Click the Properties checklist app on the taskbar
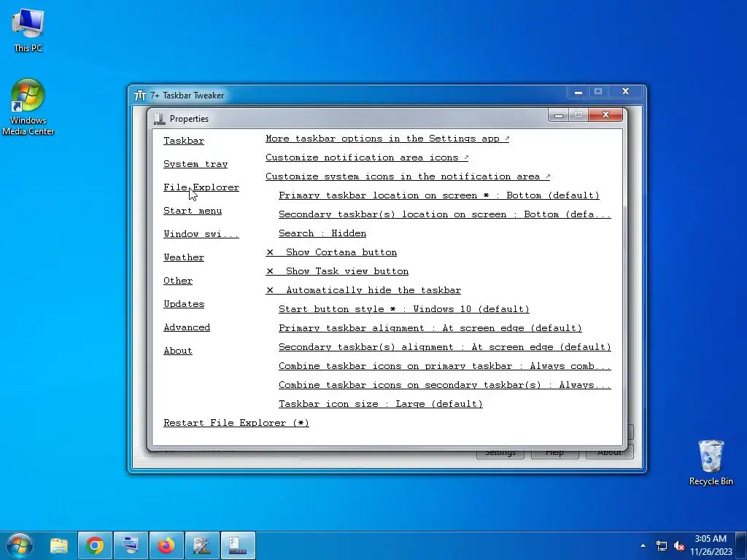Screen dimensions: 747x560 tap(238, 545)
